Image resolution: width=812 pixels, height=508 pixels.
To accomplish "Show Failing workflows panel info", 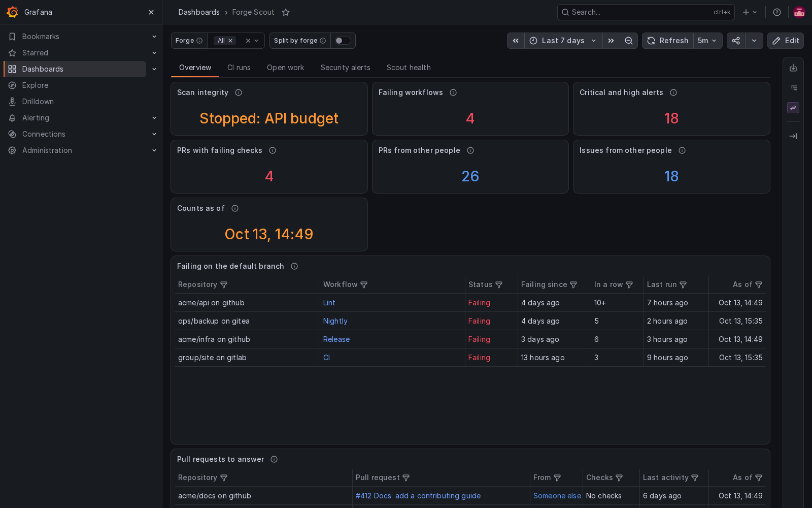I will click(453, 92).
